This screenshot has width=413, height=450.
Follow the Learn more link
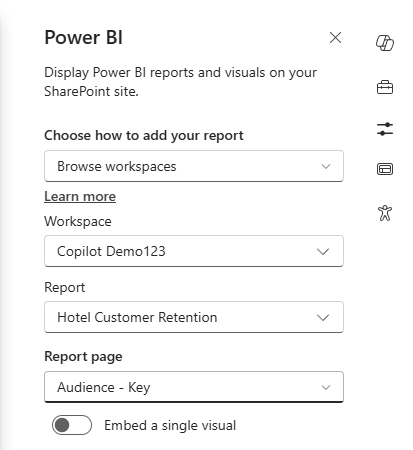(80, 196)
